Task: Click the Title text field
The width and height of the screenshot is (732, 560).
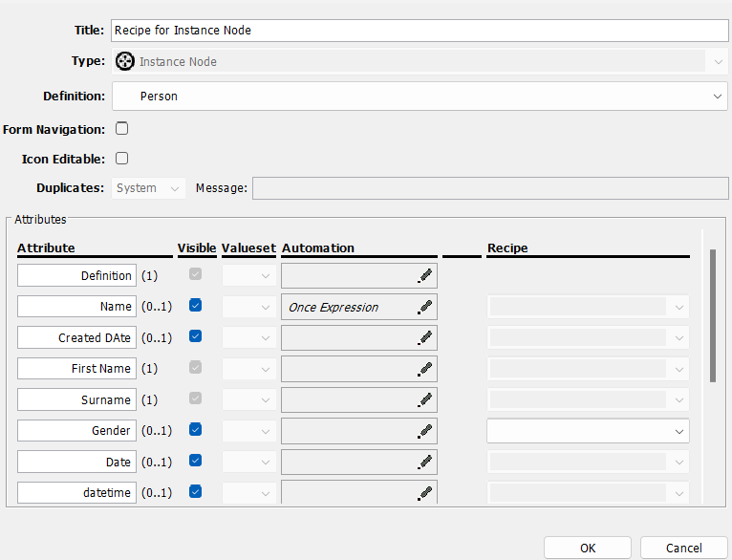Action: [419, 30]
